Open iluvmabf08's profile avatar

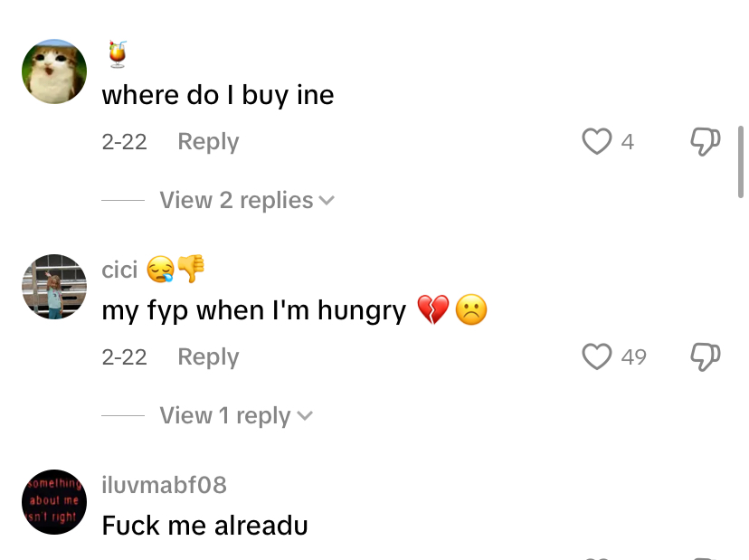(54, 502)
